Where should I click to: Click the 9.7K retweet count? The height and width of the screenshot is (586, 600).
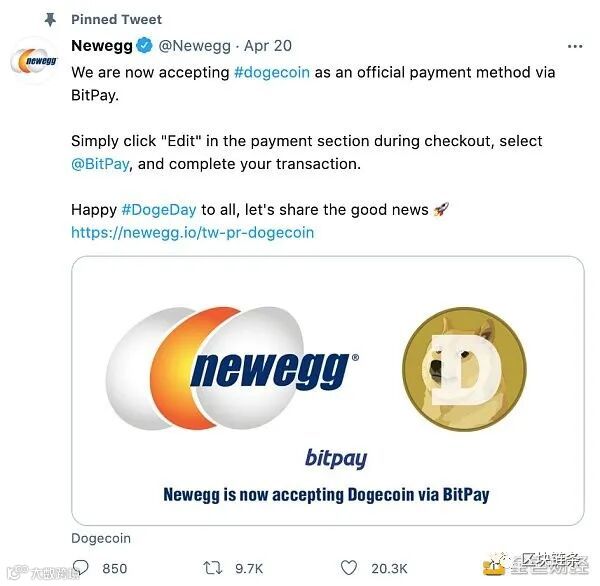point(249,568)
